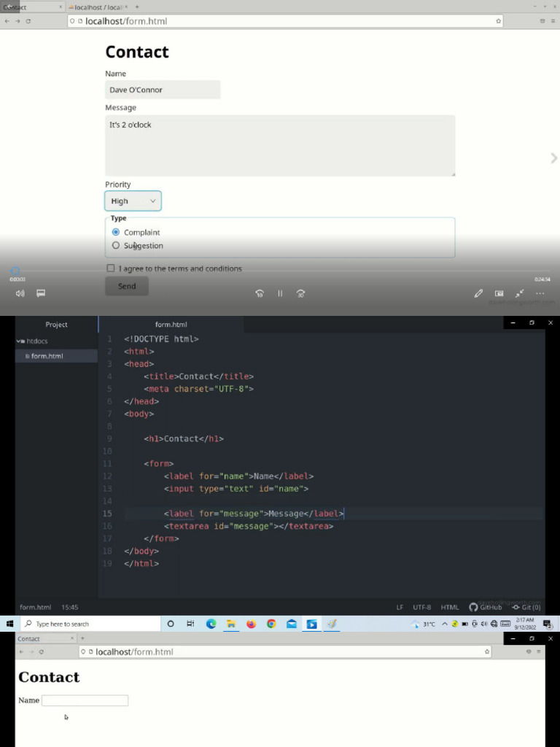Open Microsoft Edge from the taskbar
The height and width of the screenshot is (747, 560).
coord(211,624)
